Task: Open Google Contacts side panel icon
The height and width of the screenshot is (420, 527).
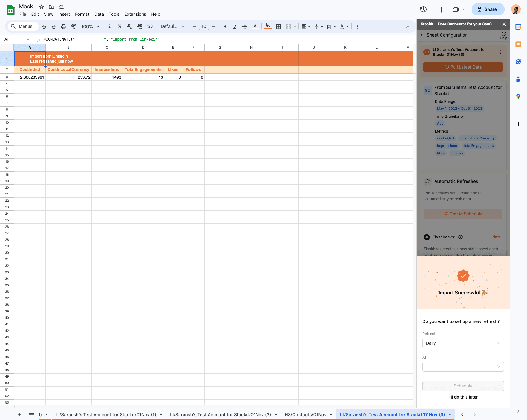Action: pos(518,79)
